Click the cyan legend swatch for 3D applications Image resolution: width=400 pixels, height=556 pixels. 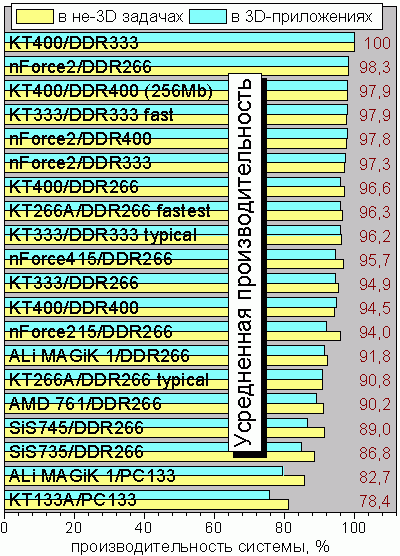[x=208, y=16]
